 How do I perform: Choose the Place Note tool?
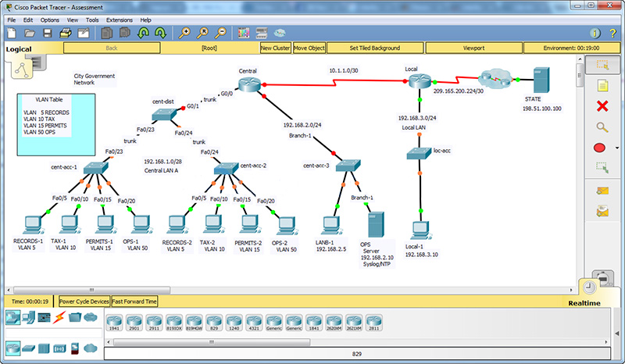click(x=602, y=86)
